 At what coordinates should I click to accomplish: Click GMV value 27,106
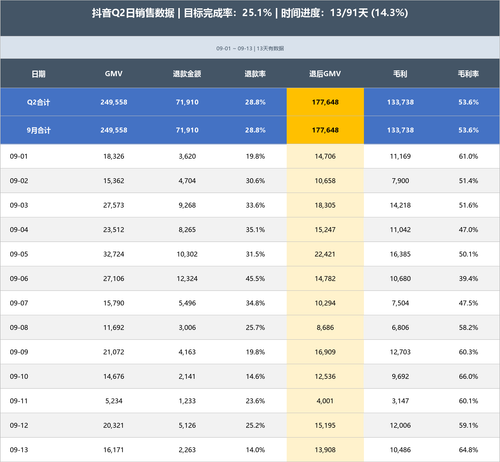click(x=114, y=279)
